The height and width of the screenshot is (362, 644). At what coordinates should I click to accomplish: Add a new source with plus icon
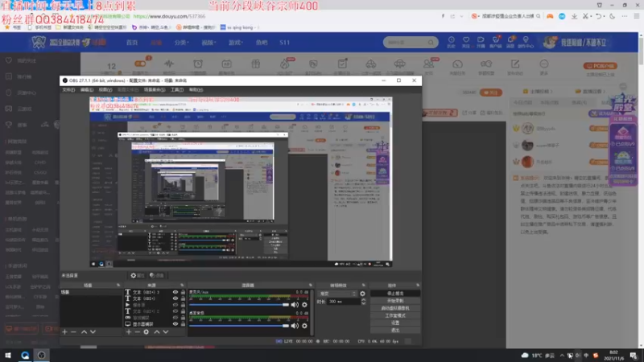point(129,331)
